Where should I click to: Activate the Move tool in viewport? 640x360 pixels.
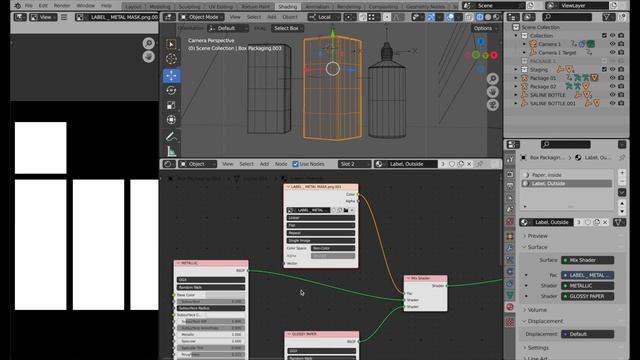coord(171,76)
